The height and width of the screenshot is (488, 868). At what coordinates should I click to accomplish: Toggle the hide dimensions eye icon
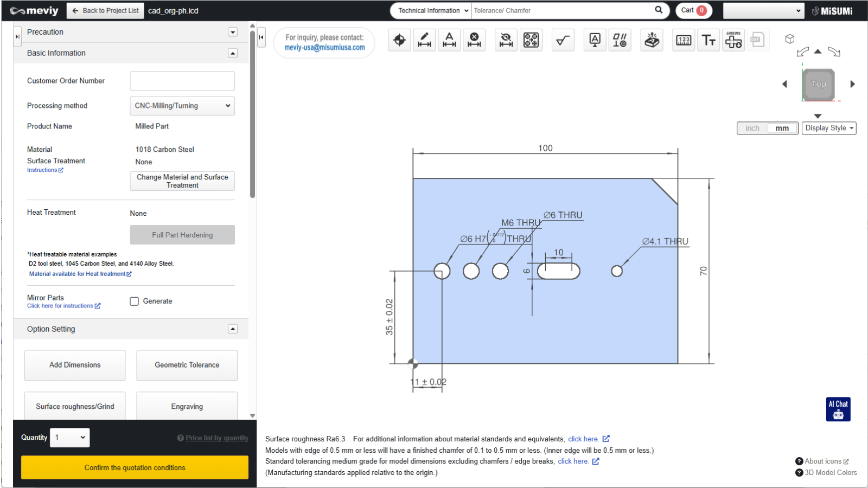tap(506, 40)
